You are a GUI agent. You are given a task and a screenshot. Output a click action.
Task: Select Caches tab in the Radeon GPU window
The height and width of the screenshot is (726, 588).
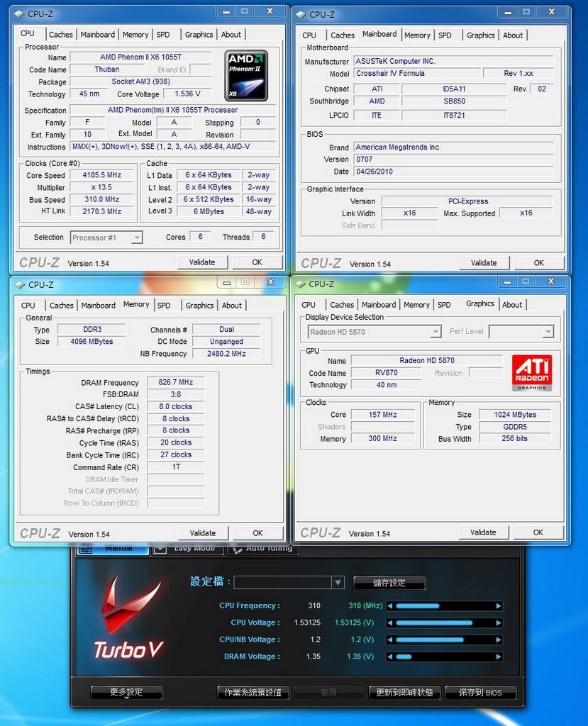(342, 305)
